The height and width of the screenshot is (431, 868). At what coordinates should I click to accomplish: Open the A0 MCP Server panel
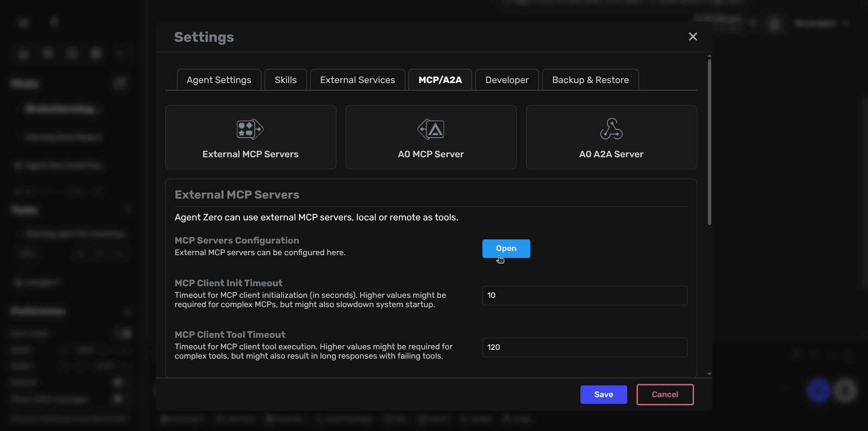(431, 137)
